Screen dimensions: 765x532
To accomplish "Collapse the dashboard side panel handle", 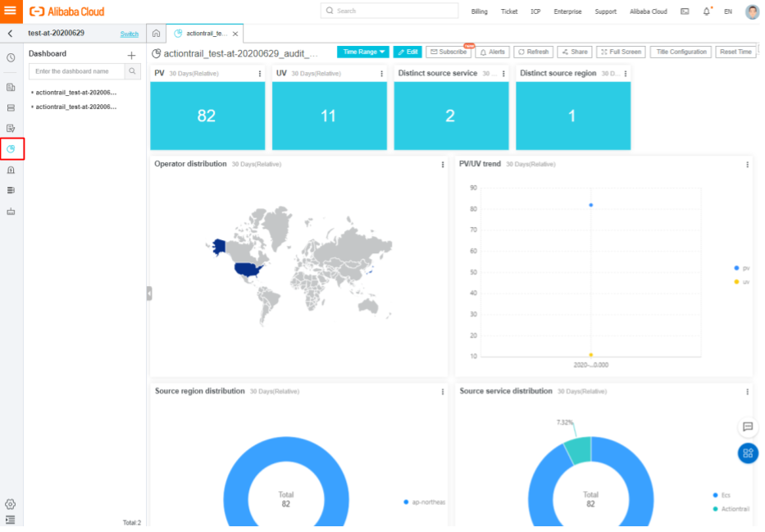I will (149, 293).
